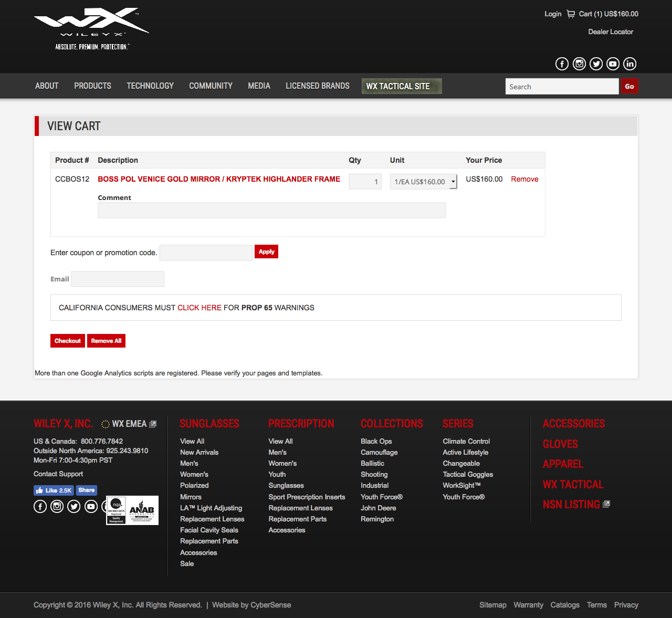Viewport: 672px width, 618px height.
Task: Open APPAREL footer heading
Action: pyautogui.click(x=563, y=464)
